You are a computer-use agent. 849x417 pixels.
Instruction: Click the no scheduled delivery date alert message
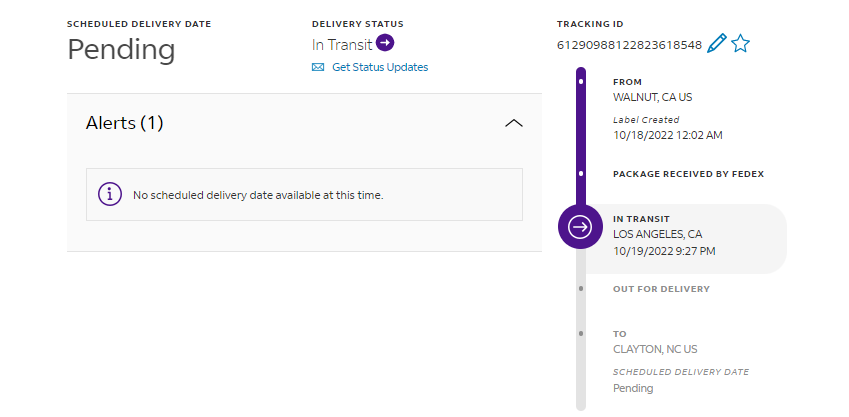(258, 195)
